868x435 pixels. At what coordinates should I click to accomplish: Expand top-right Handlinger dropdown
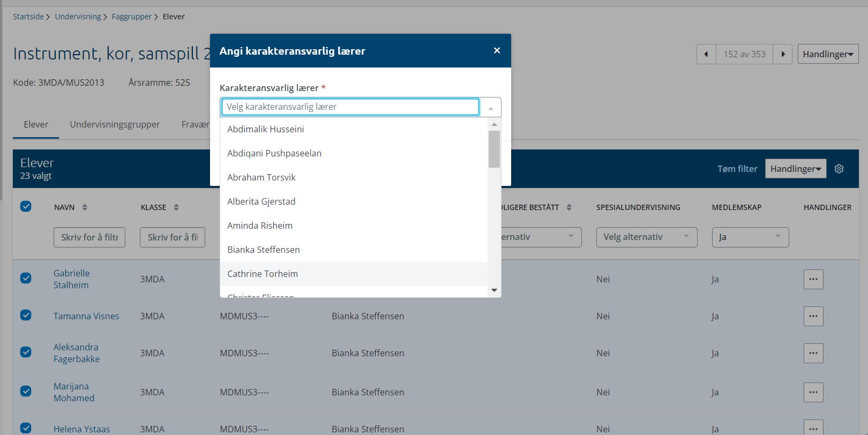tap(828, 54)
